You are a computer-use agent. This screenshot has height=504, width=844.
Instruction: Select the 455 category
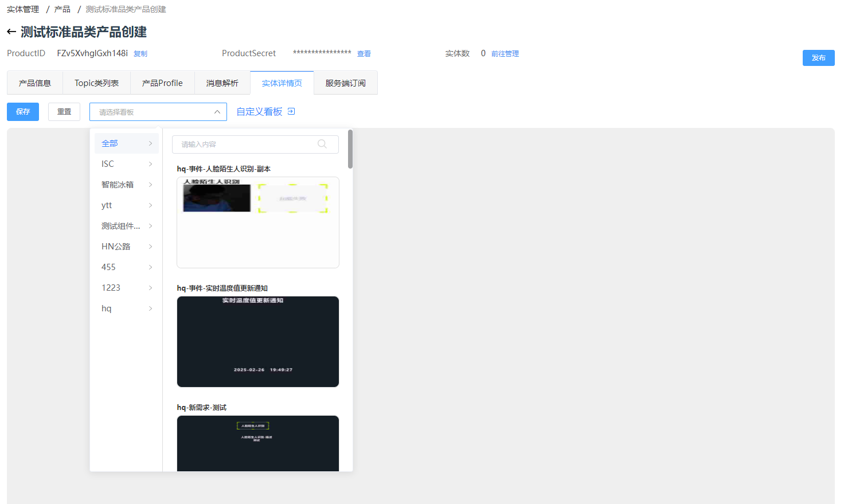click(x=127, y=267)
